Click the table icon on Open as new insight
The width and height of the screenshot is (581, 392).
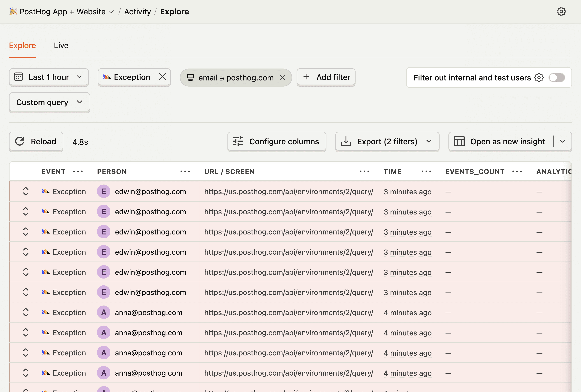pyautogui.click(x=459, y=141)
